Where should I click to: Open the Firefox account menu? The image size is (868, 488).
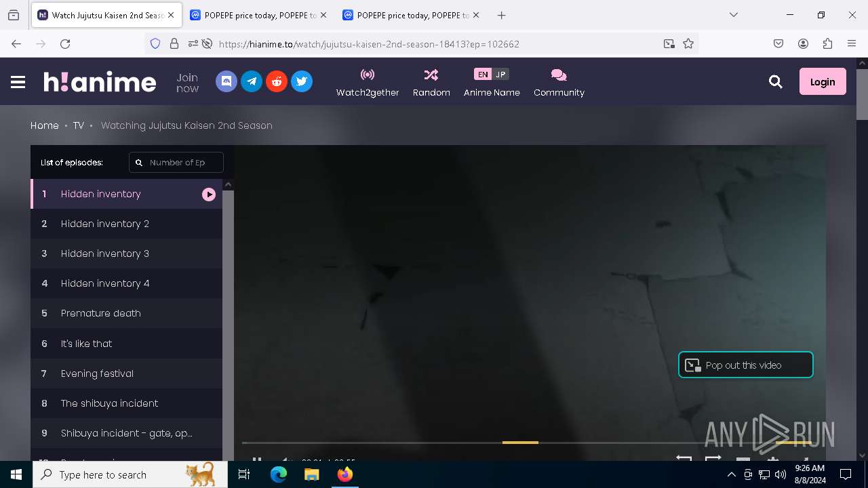(803, 43)
